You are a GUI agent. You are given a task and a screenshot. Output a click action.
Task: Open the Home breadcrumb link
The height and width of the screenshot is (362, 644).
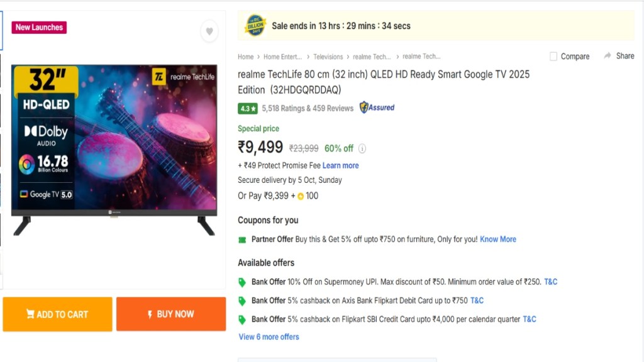pyautogui.click(x=245, y=57)
